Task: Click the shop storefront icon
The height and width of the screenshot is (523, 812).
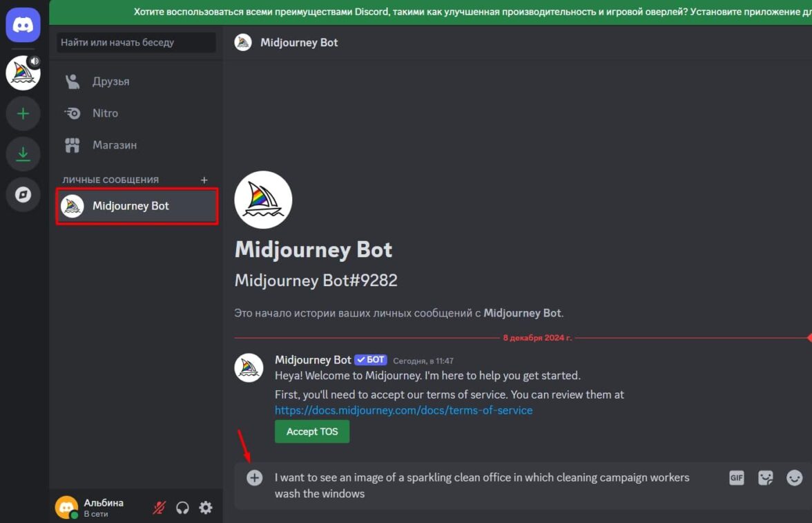Action: tap(72, 145)
